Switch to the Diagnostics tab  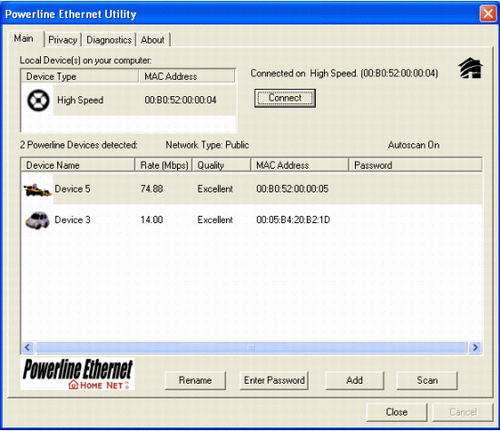[x=109, y=40]
